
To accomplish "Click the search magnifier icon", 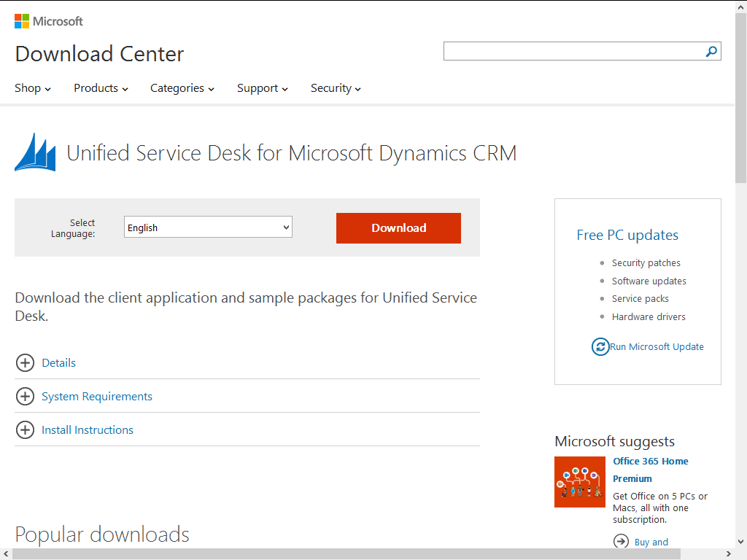I will click(x=711, y=51).
